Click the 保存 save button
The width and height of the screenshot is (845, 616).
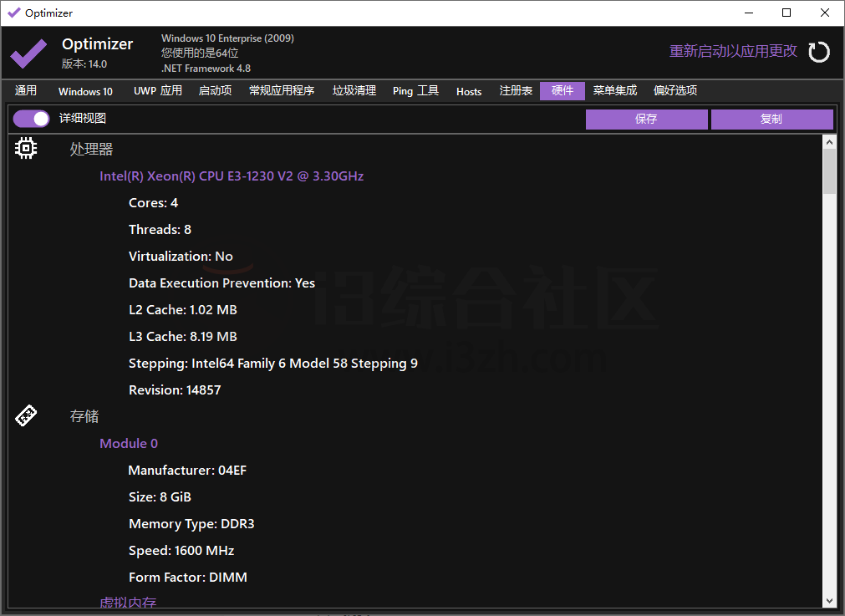point(646,119)
